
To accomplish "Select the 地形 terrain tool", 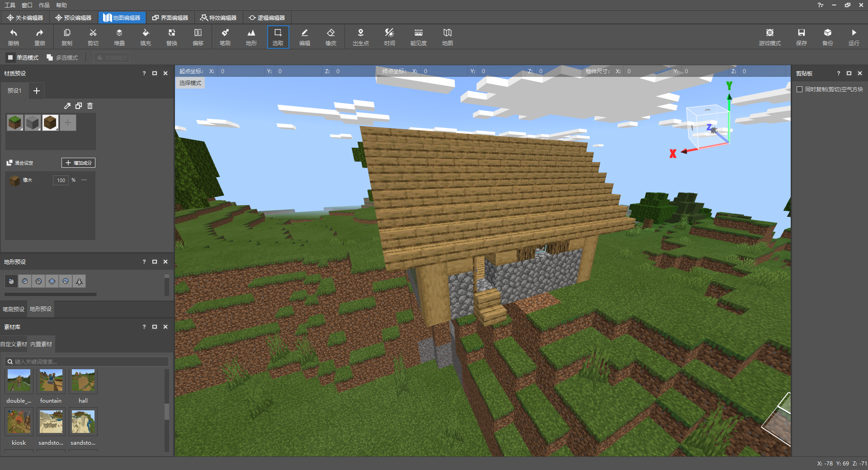I will point(251,37).
